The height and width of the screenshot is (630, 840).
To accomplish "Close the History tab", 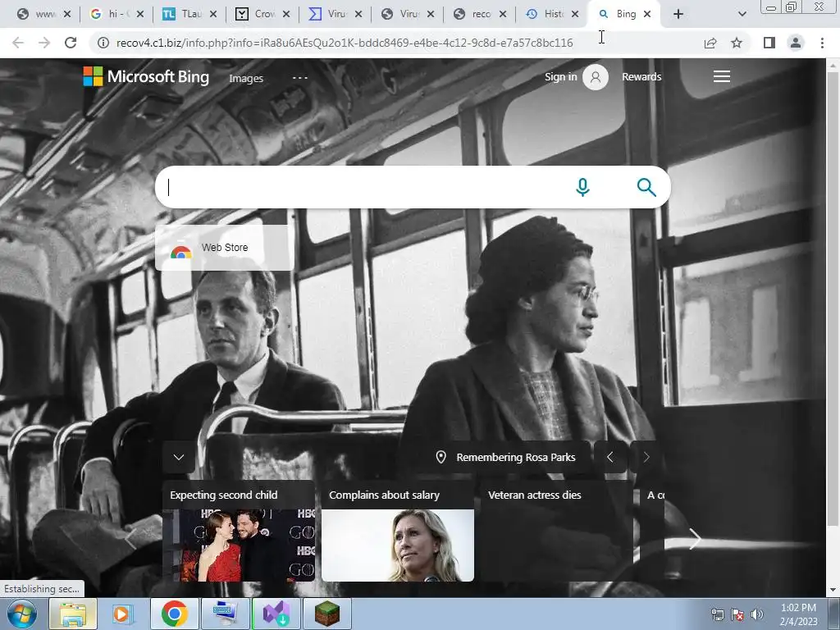I will [575, 14].
